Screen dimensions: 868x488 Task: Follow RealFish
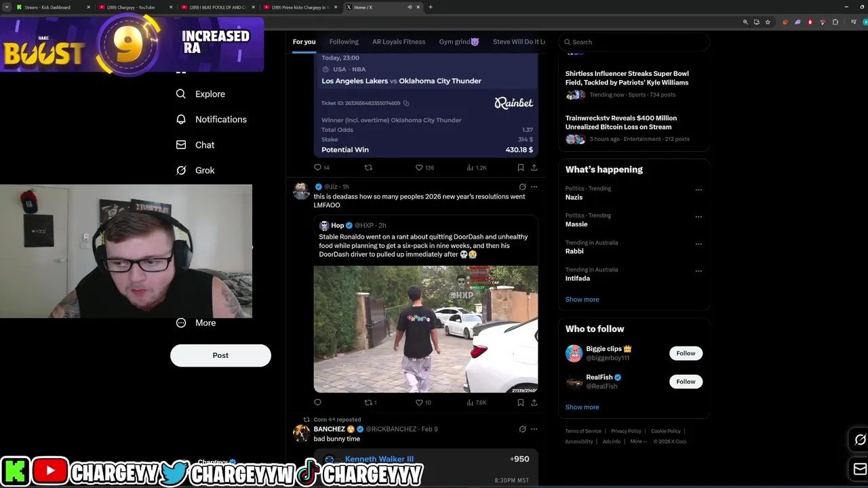click(686, 382)
